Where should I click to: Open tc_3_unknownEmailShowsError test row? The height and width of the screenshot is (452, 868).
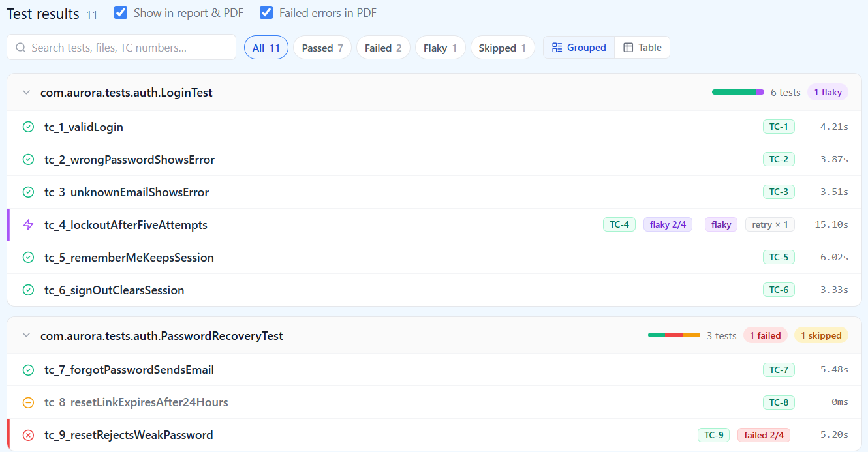tap(434, 192)
